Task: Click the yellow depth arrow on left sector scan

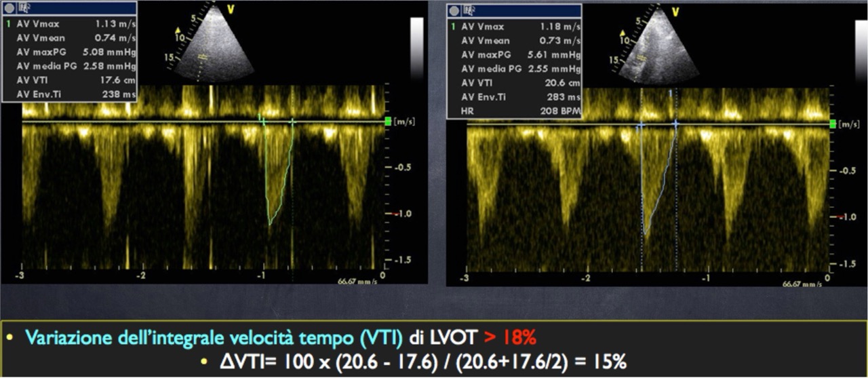Action: coord(179,31)
